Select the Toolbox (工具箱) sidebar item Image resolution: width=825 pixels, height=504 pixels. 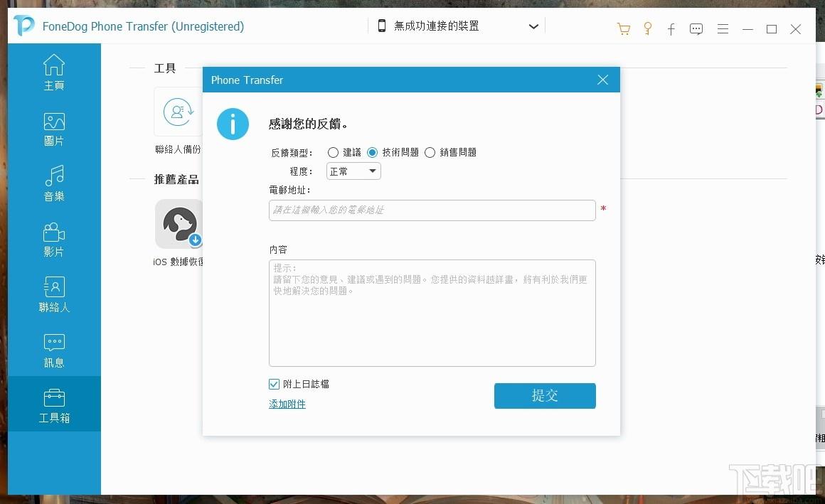54,404
